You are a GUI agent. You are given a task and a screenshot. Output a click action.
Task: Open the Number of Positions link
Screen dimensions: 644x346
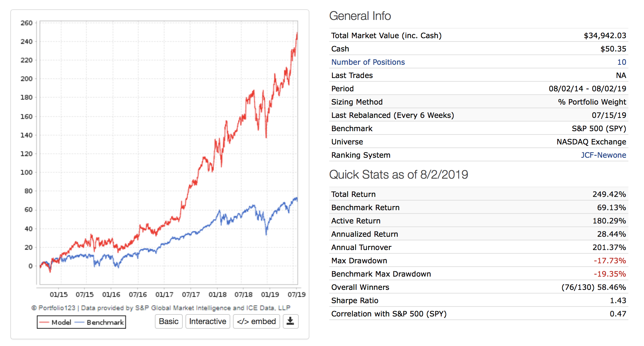tap(368, 62)
